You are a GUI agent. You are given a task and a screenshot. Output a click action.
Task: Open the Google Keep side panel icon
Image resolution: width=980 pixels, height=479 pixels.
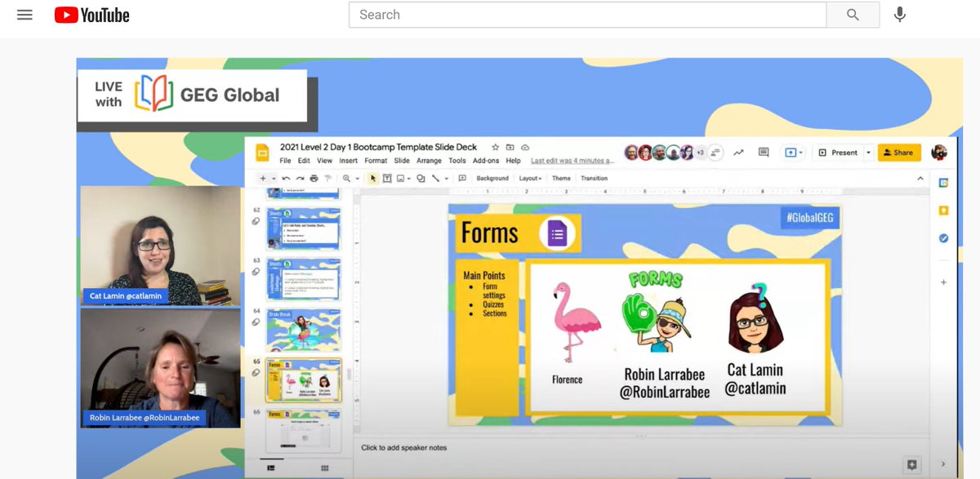(943, 211)
